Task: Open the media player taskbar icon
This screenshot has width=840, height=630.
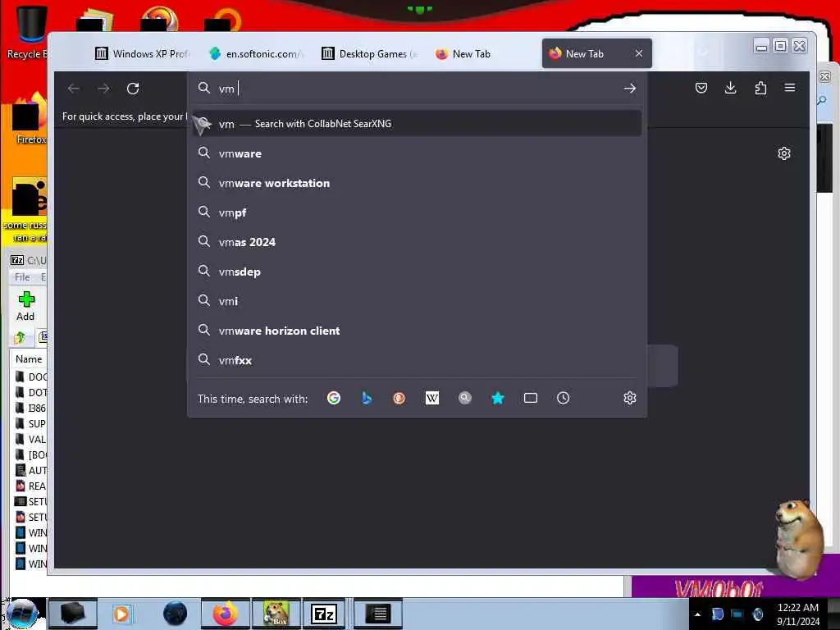Action: (x=121, y=614)
